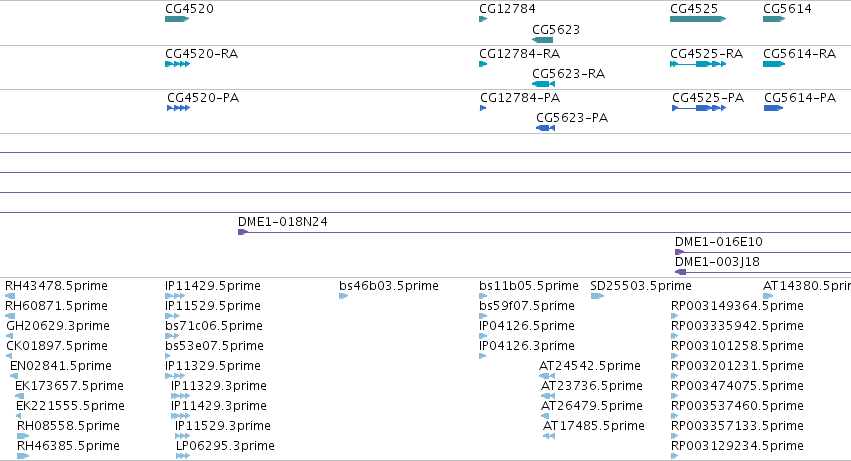Select the CG5623-PA protein label

(572, 118)
